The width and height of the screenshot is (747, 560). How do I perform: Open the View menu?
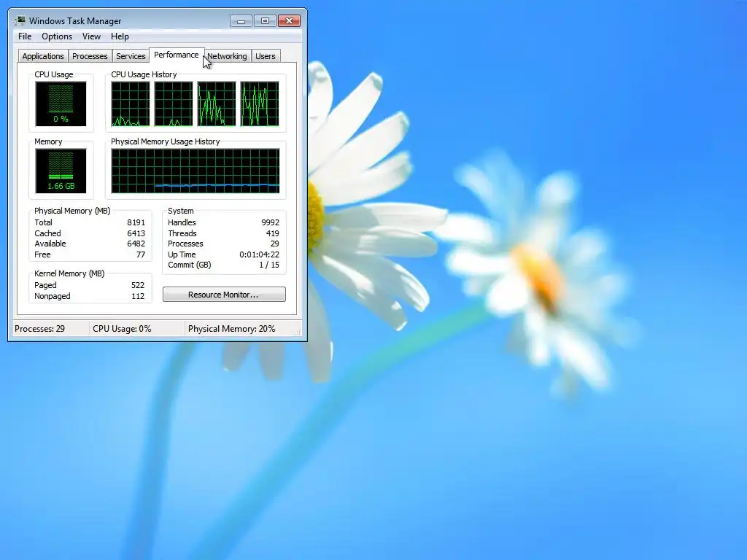(x=91, y=36)
